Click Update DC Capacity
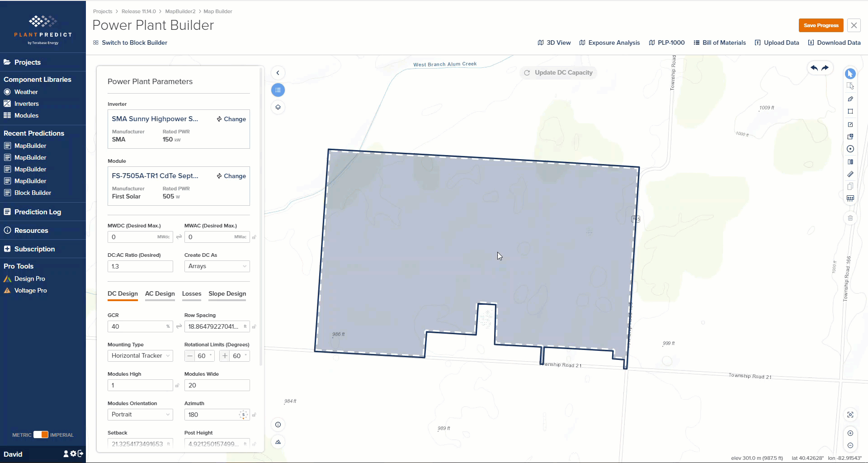Screen dimensions: 868x463 click(559, 72)
